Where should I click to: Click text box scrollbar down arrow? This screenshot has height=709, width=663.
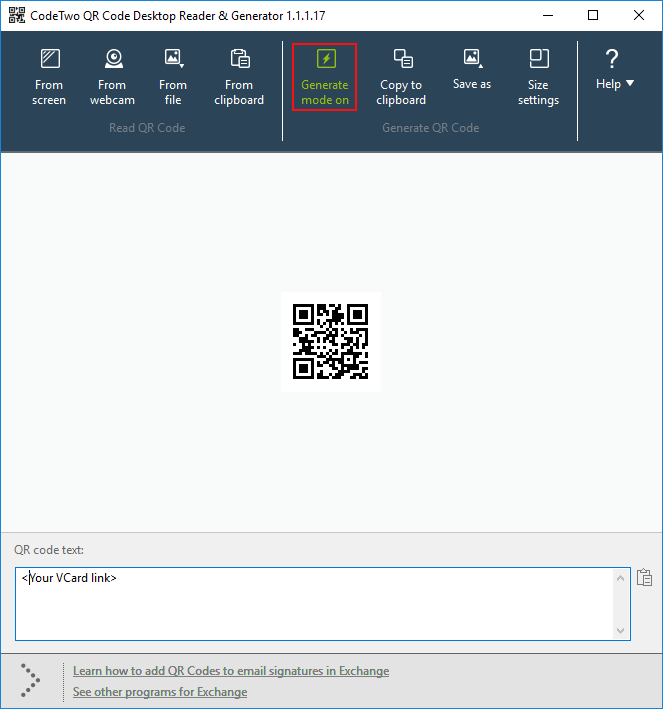[620, 631]
